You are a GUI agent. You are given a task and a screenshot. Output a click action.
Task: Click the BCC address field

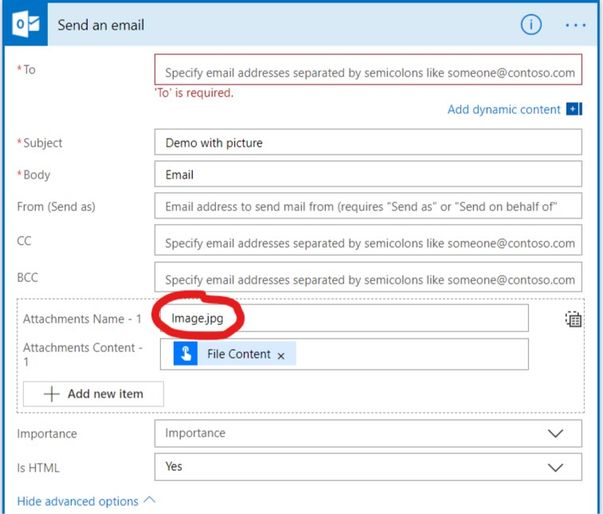point(368,277)
